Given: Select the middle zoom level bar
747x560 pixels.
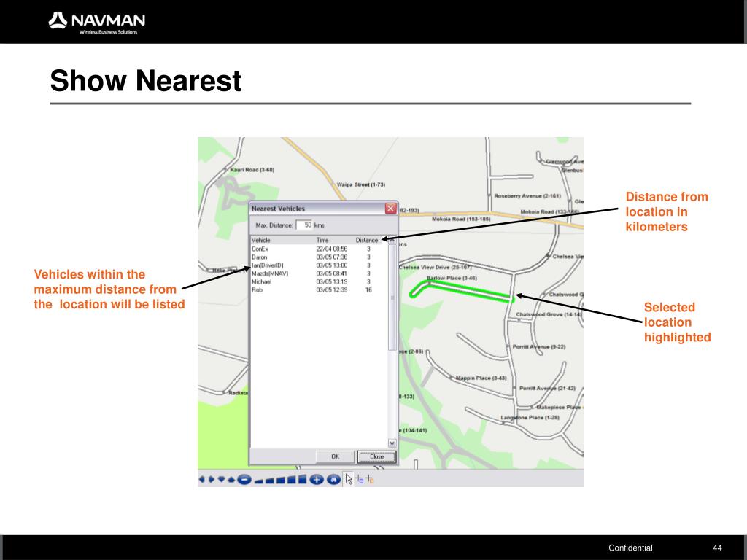Looking at the screenshot, I should click(x=281, y=480).
